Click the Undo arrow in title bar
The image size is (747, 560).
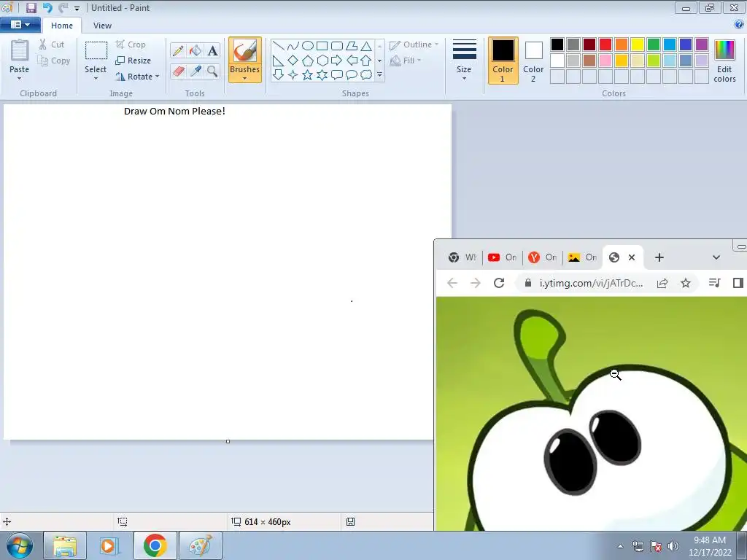(47, 7)
